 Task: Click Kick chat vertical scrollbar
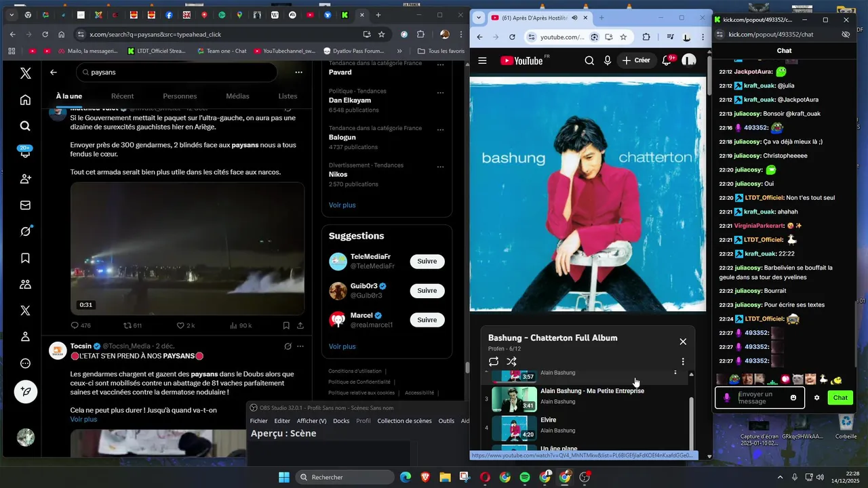tap(857, 335)
